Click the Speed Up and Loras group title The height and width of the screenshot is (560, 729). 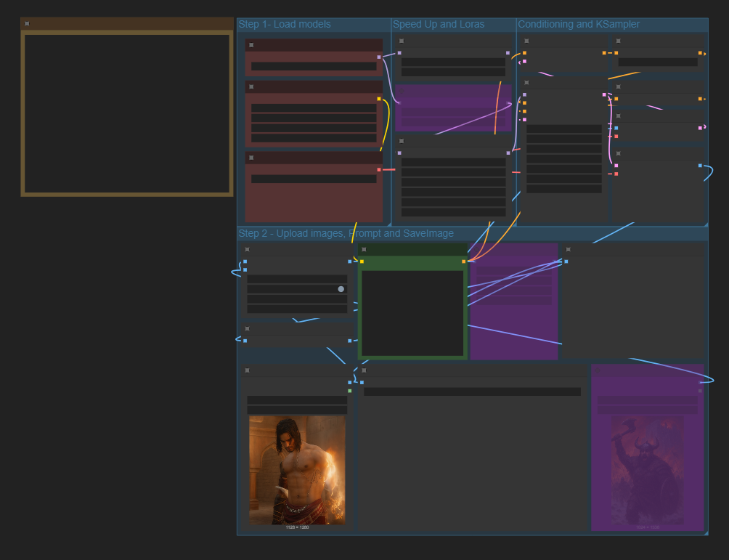[439, 24]
